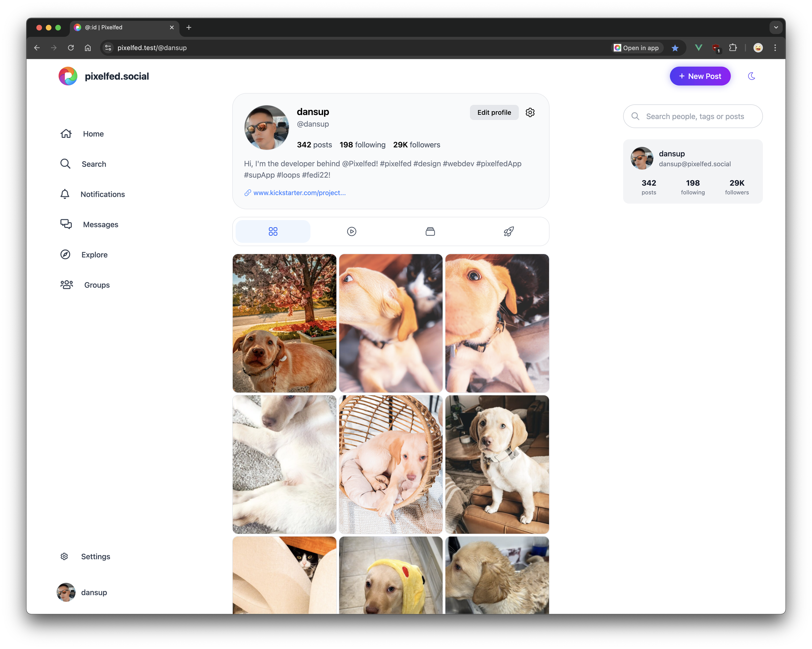Click the browser back arrow
The height and width of the screenshot is (649, 812).
pyautogui.click(x=37, y=48)
